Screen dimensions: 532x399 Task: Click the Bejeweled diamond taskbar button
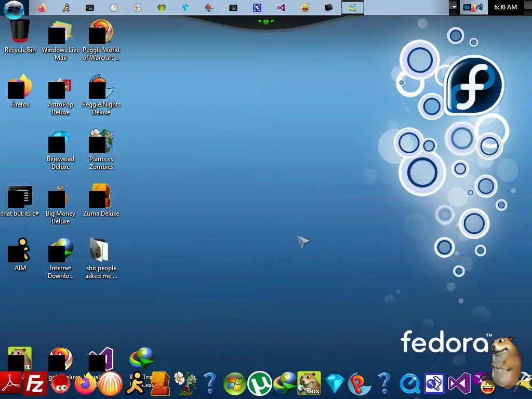(185, 8)
